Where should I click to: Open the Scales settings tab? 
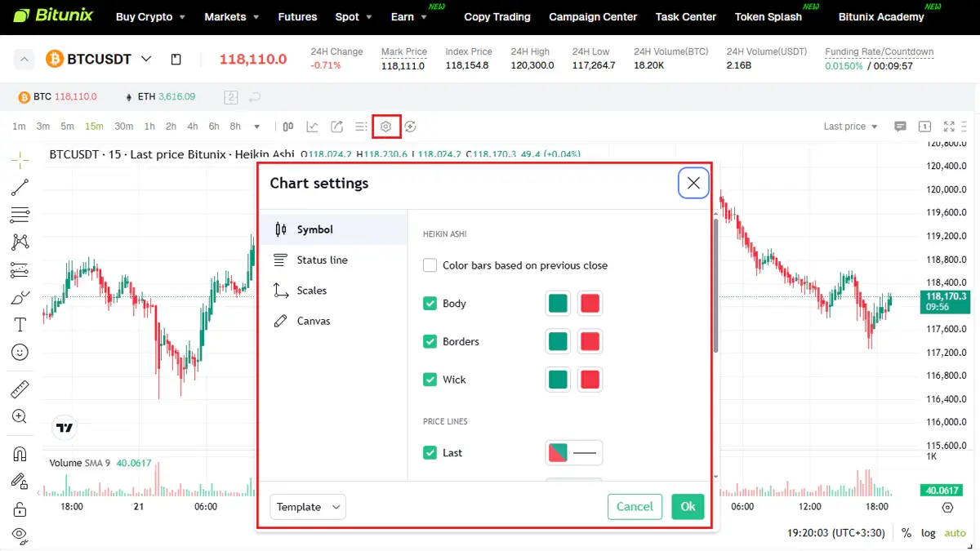(311, 291)
